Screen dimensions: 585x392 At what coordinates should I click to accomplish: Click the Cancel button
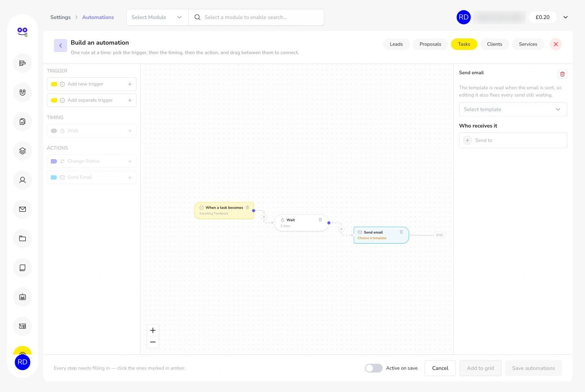click(440, 368)
